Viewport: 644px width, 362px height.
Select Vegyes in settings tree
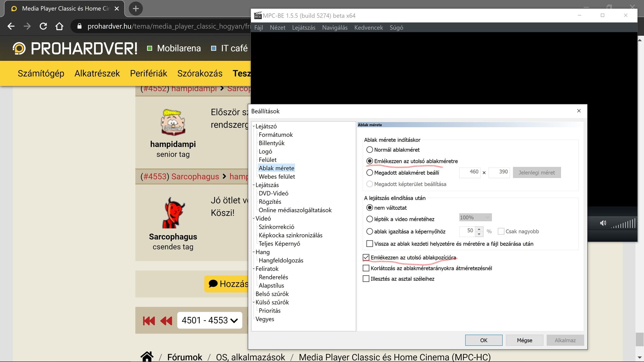(x=265, y=319)
